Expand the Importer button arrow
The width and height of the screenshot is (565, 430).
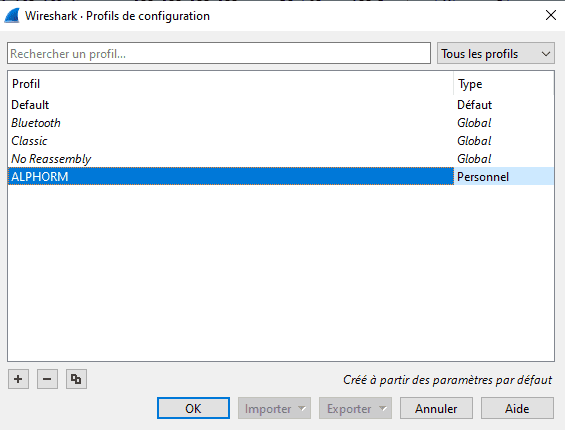[302, 408]
